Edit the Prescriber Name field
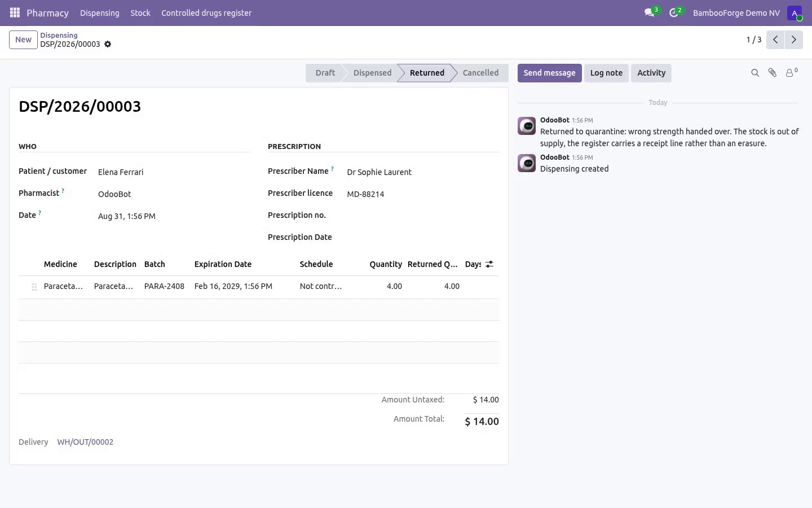 coord(423,172)
